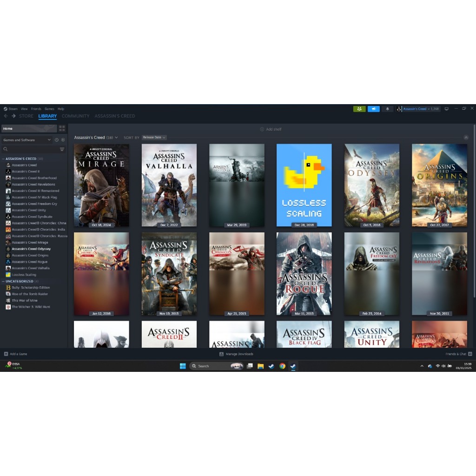This screenshot has height=476, width=476.
Task: Open the Lossless Scaling cover tile
Action: click(304, 185)
